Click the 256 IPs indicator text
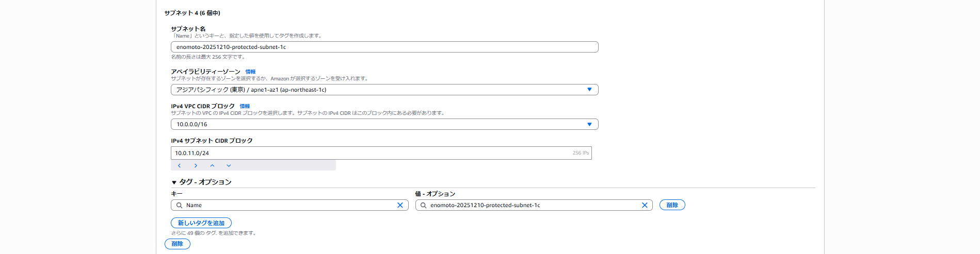The image size is (980, 254). [x=581, y=153]
